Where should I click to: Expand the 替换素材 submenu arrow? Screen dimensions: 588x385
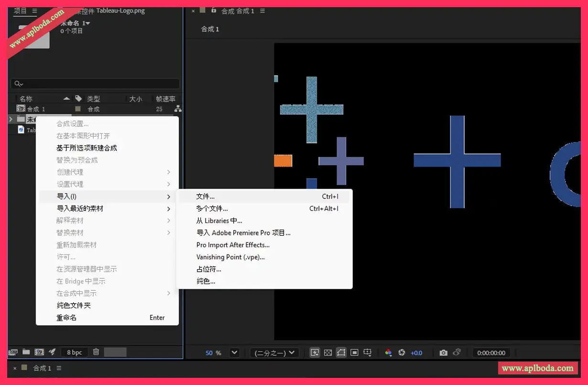click(169, 232)
